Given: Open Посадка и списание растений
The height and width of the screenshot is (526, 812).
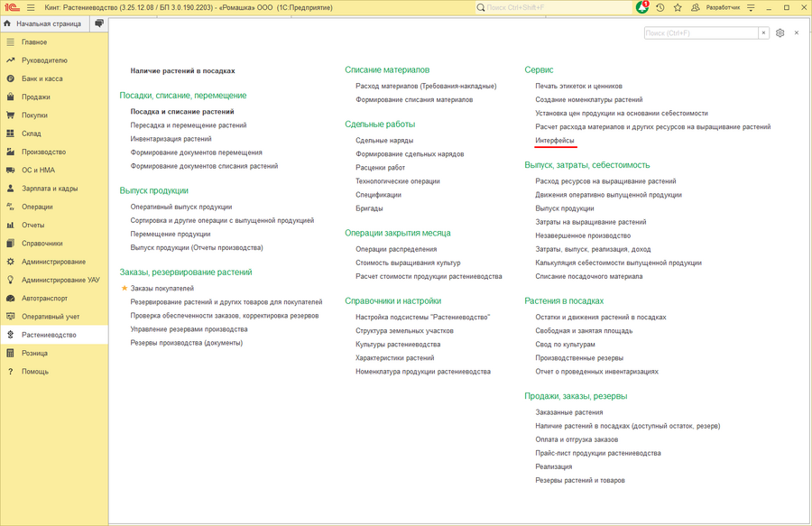Looking at the screenshot, I should [x=182, y=111].
